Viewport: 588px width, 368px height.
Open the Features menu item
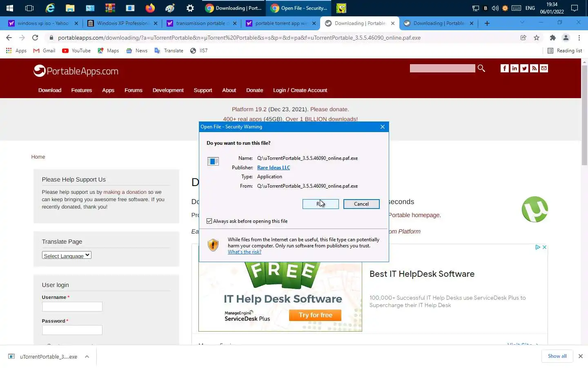coord(82,90)
